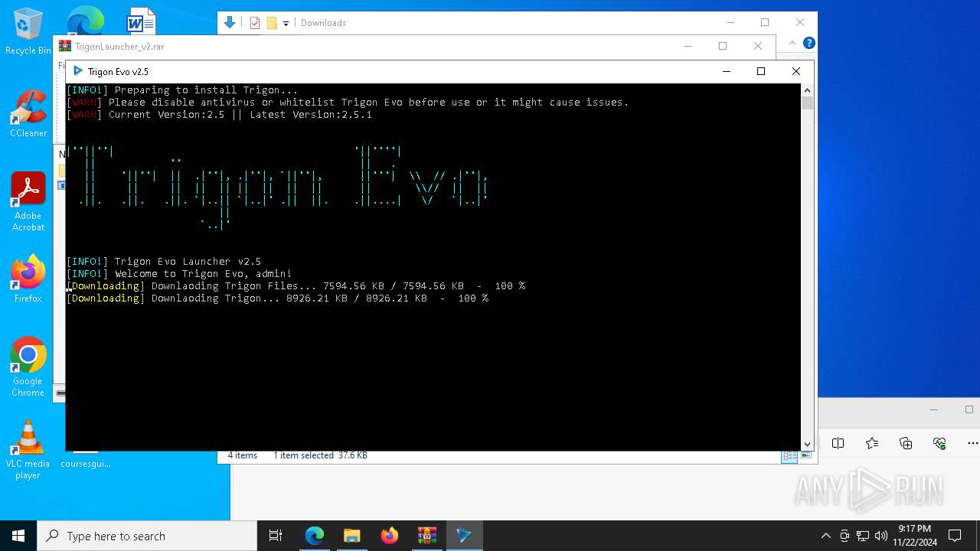Close the Downloads Explorer window

pyautogui.click(x=800, y=22)
